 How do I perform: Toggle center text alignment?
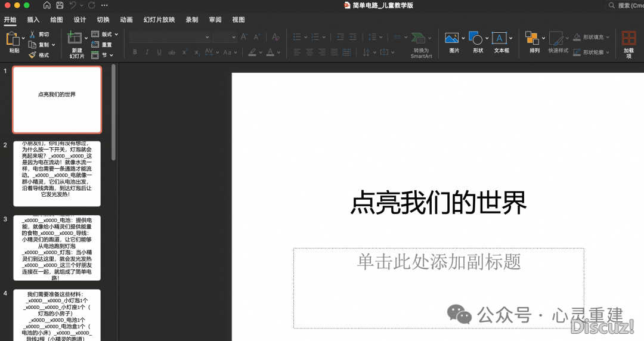309,52
